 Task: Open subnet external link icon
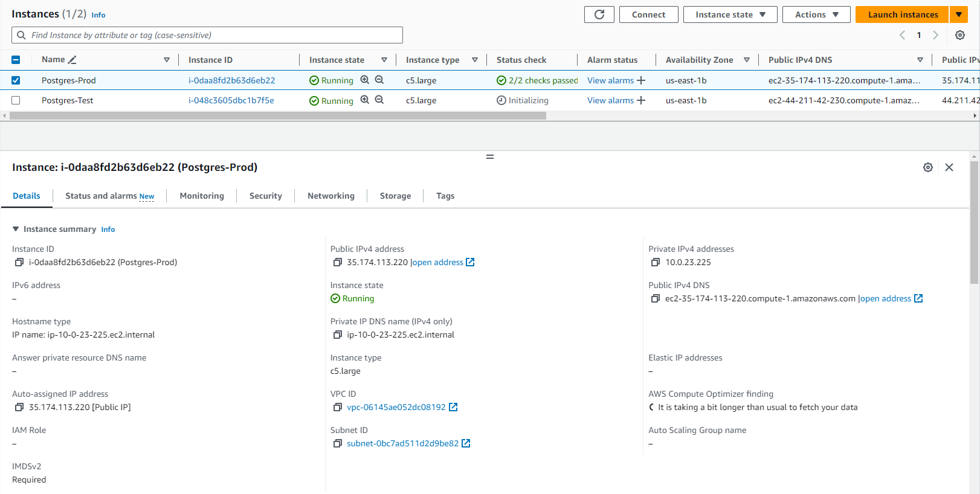pyautogui.click(x=466, y=443)
